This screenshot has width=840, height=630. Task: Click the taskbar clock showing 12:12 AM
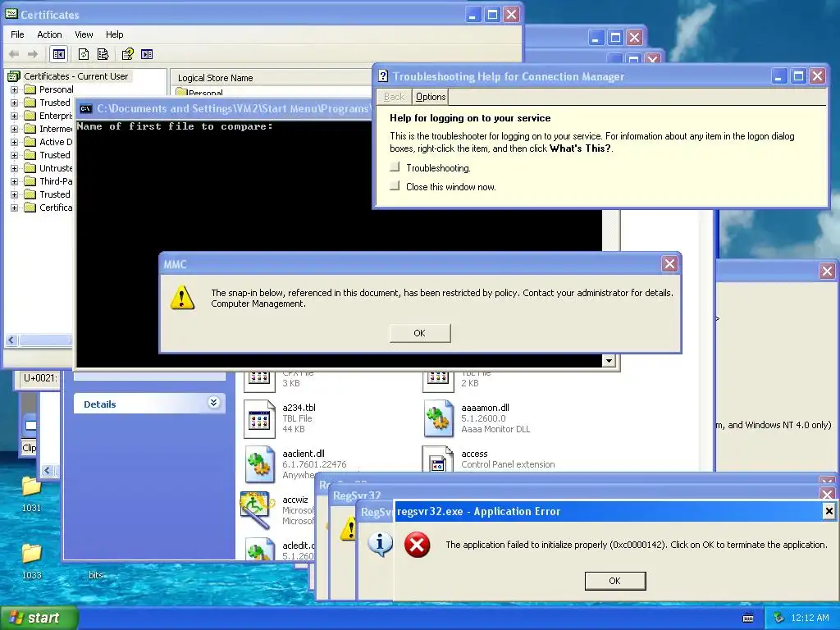810,618
